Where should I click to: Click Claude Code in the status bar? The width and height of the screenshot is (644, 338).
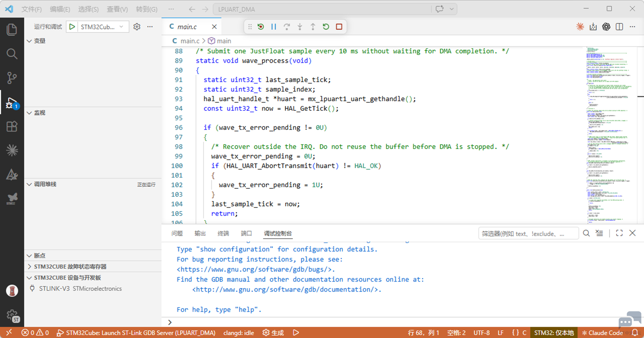coord(602,333)
